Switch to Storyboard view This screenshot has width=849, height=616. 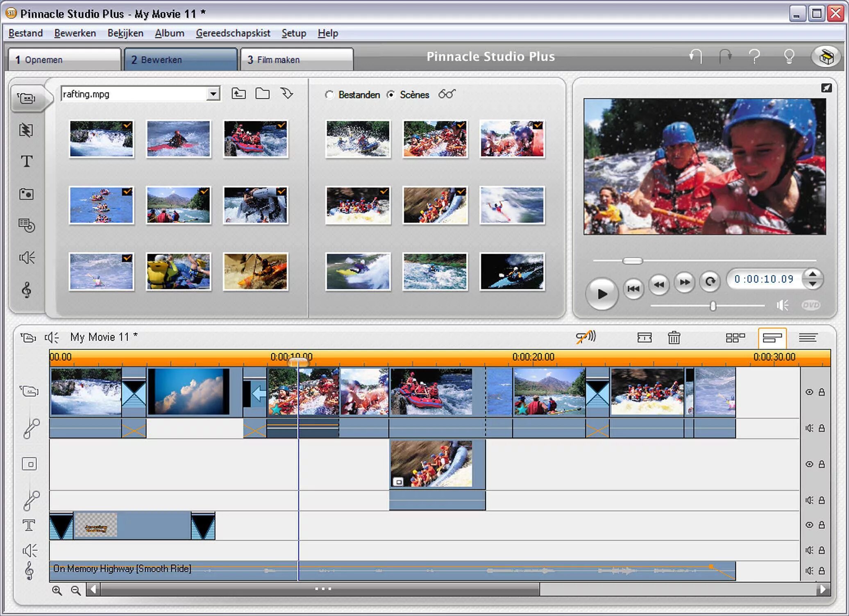(735, 337)
